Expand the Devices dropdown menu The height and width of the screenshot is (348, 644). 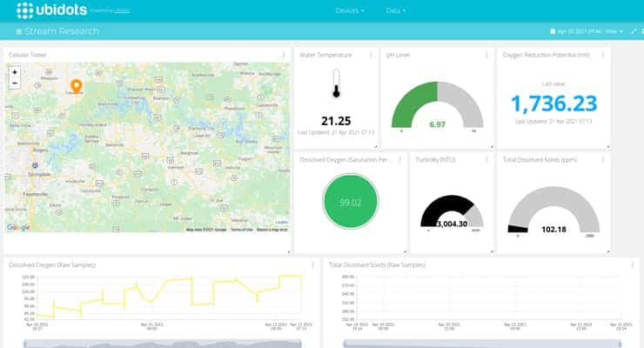click(x=350, y=10)
